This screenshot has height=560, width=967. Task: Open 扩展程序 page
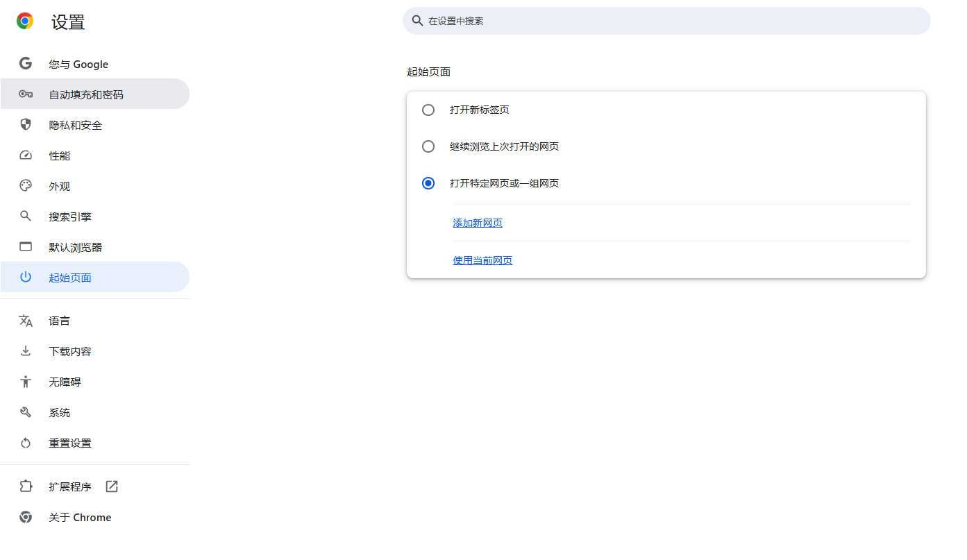(94, 486)
